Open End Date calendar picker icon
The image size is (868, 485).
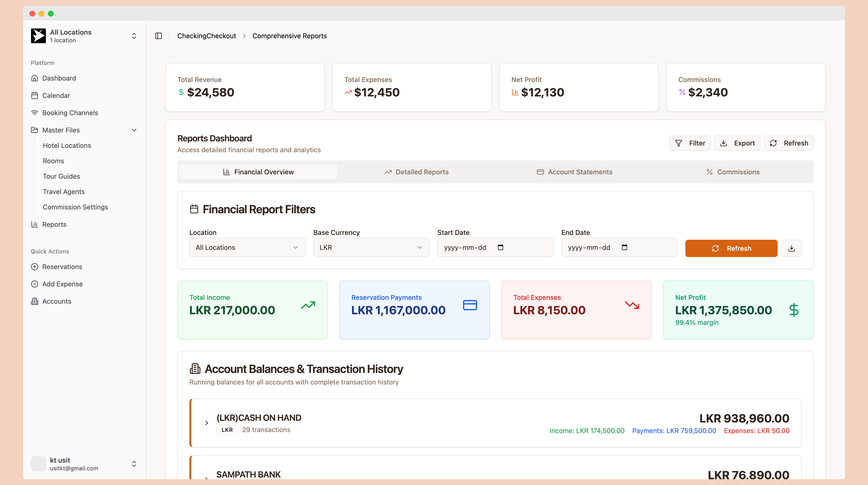[624, 248]
